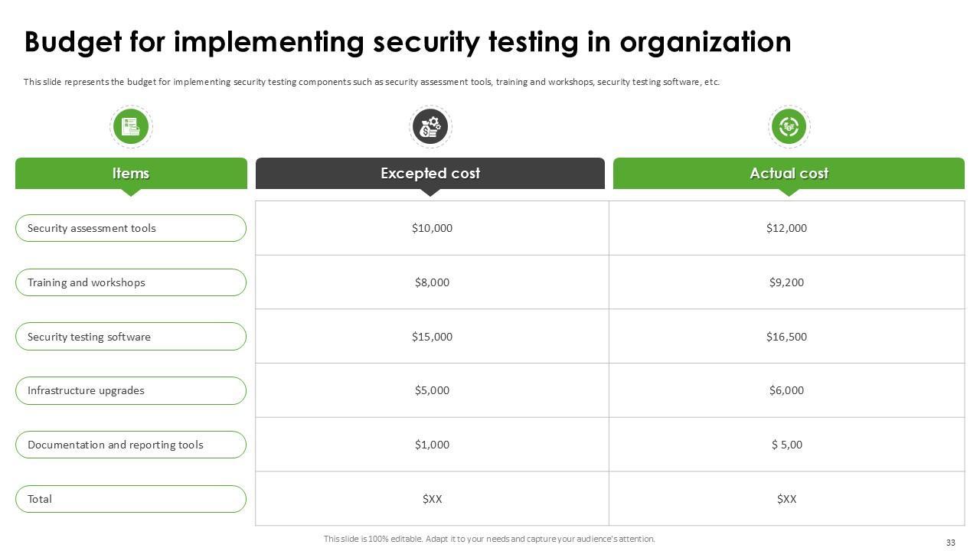Image resolution: width=980 pixels, height=551 pixels.
Task: Click the Security assessment tools pill
Action: click(131, 228)
